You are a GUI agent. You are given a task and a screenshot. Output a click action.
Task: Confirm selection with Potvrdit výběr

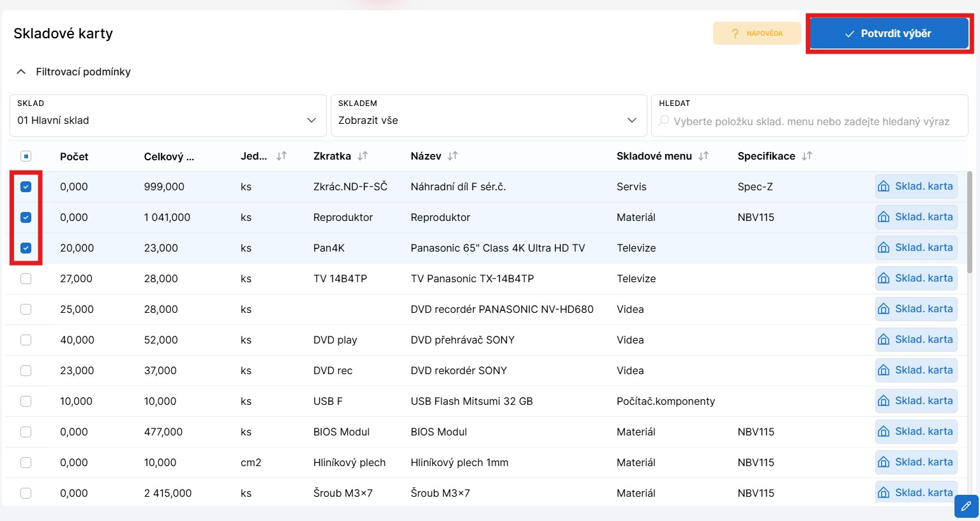(889, 33)
